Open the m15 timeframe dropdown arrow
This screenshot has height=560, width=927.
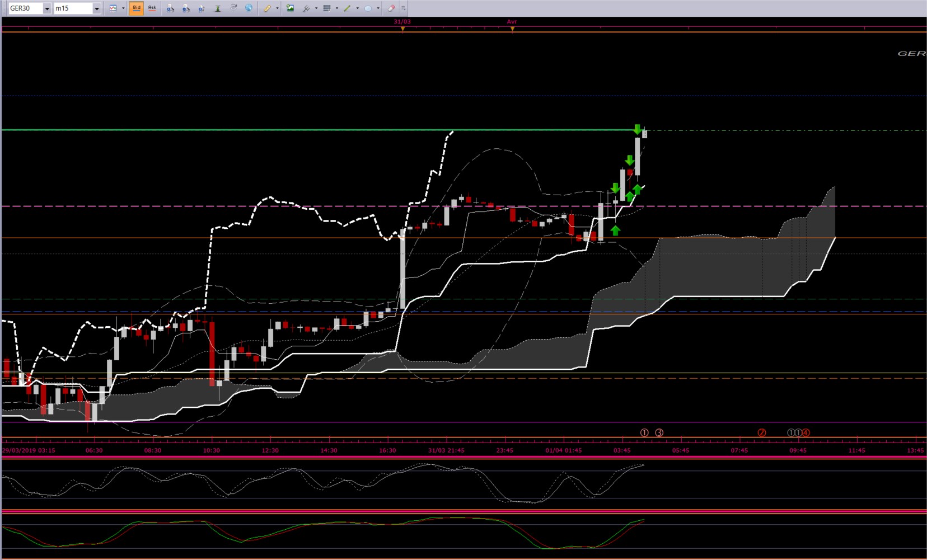coord(97,8)
